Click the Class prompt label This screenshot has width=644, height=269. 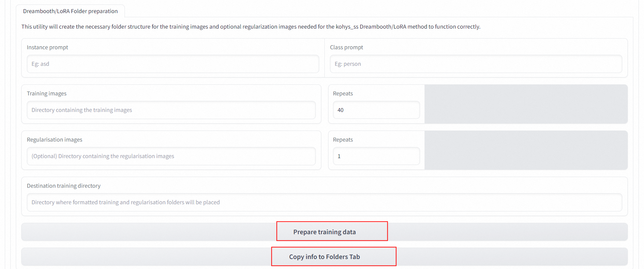click(x=346, y=47)
